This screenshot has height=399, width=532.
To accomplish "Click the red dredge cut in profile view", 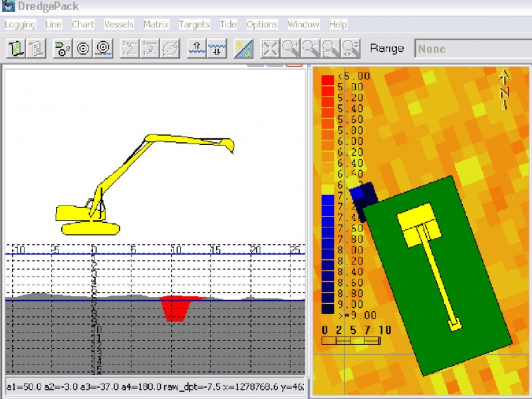I will 175,308.
